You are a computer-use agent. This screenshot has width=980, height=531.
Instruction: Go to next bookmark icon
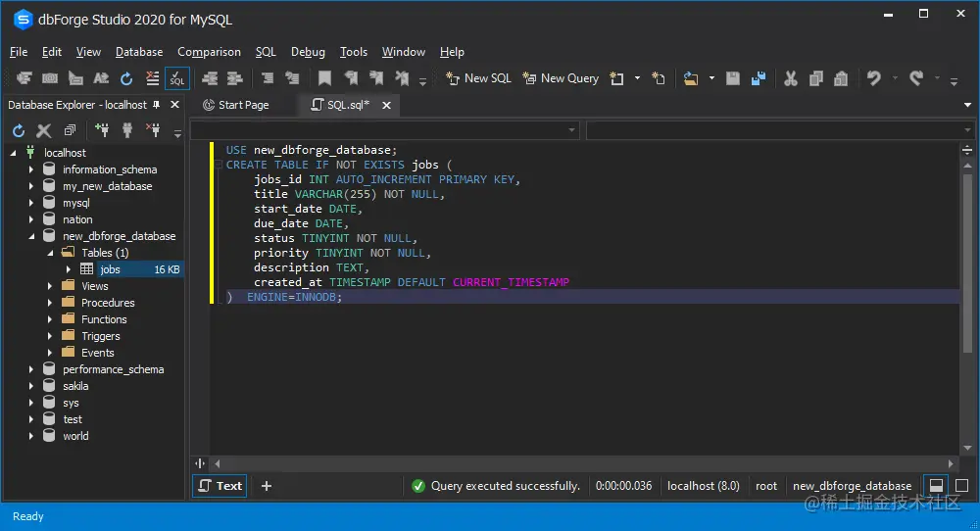[376, 78]
